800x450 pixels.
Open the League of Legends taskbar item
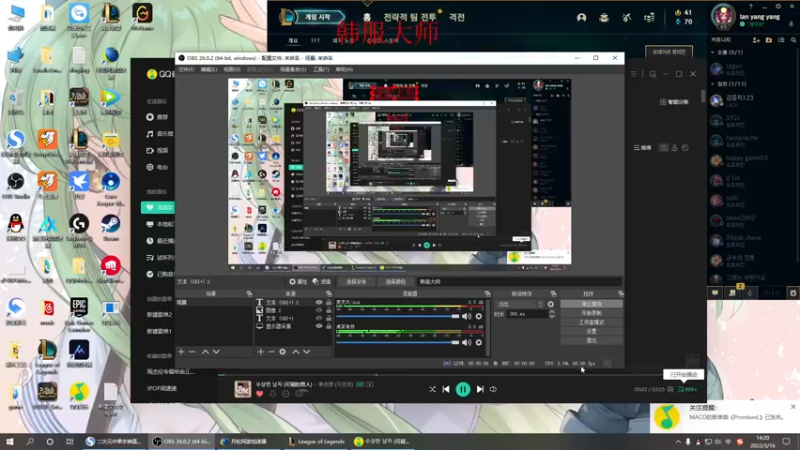316,441
